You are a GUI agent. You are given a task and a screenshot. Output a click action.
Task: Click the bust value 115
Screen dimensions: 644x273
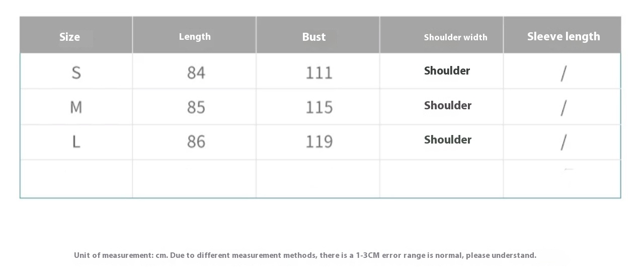319,107
